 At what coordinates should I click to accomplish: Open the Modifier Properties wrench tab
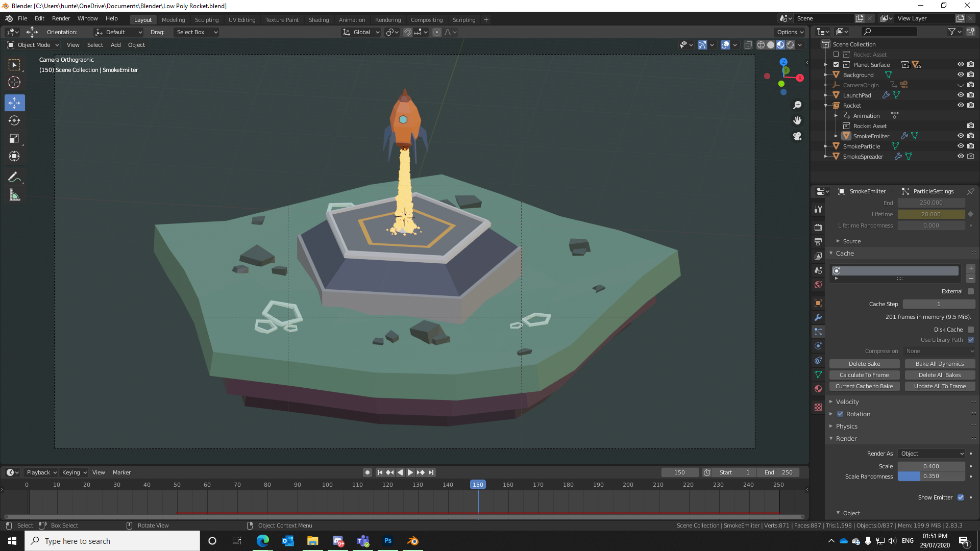click(818, 317)
